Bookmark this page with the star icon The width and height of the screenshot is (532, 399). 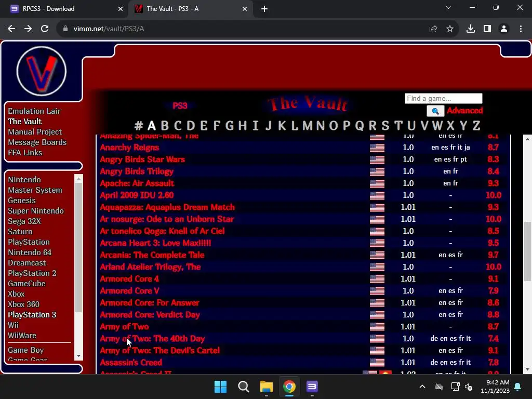coord(450,29)
